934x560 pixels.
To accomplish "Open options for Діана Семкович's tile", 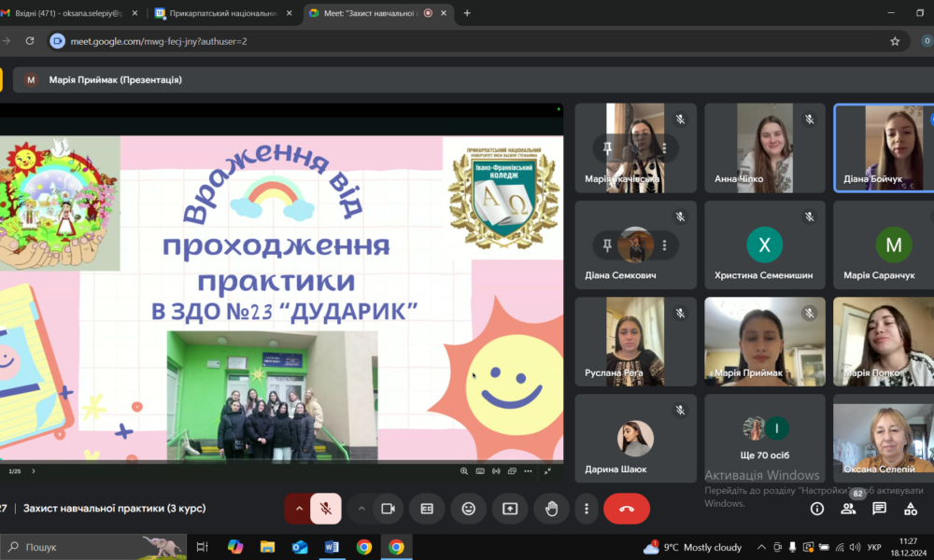I will pos(664,245).
